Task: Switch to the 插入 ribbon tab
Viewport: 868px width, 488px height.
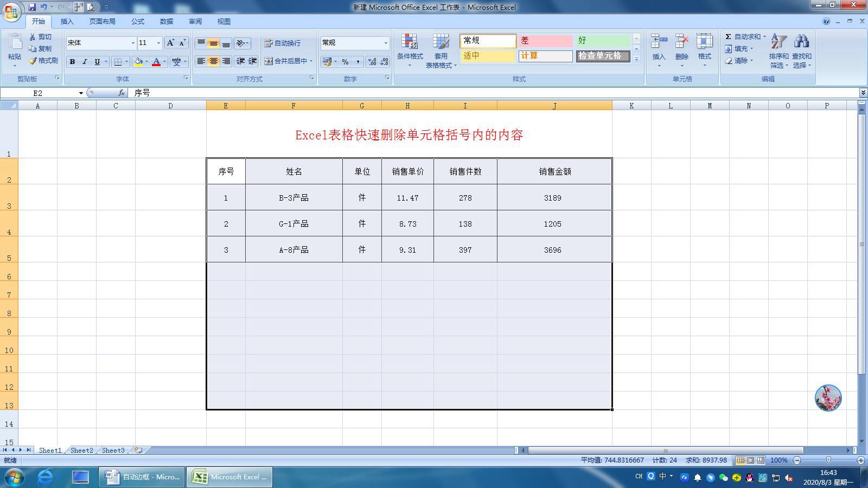Action: tap(67, 21)
